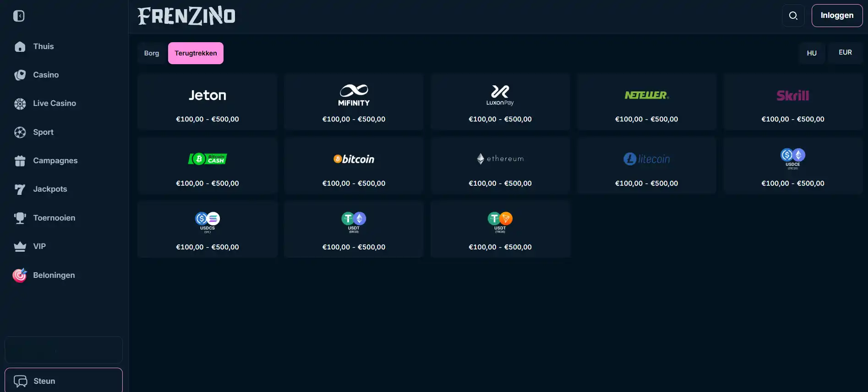The height and width of the screenshot is (392, 868).
Task: Click the Frenzino logo
Action: click(x=186, y=16)
